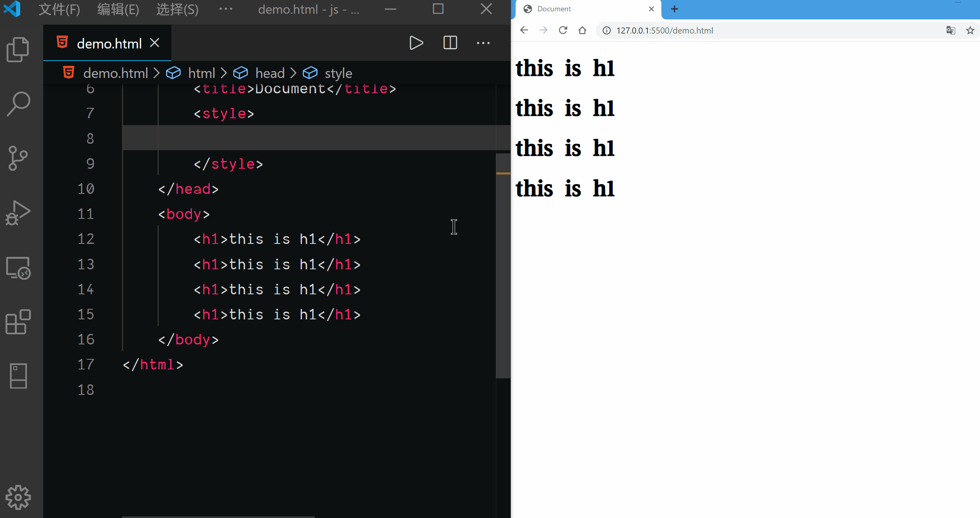Open the Source Control view
This screenshot has width=980, height=518.
coord(18,158)
